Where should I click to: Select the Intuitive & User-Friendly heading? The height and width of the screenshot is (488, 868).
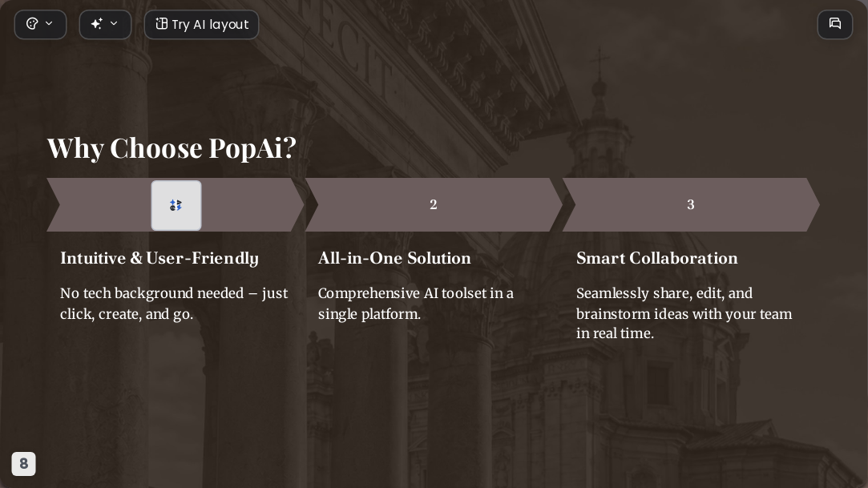click(159, 258)
